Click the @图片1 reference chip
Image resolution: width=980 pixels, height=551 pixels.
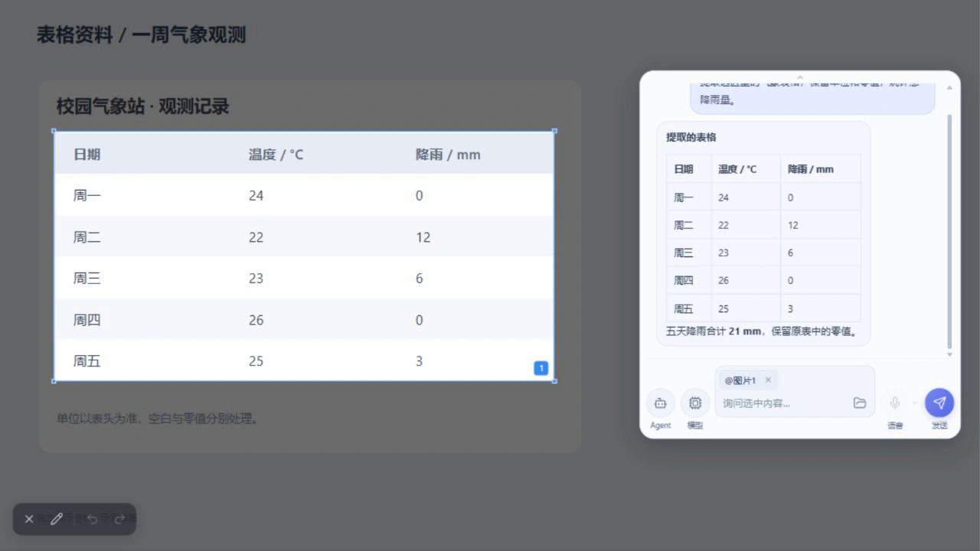pyautogui.click(x=740, y=380)
